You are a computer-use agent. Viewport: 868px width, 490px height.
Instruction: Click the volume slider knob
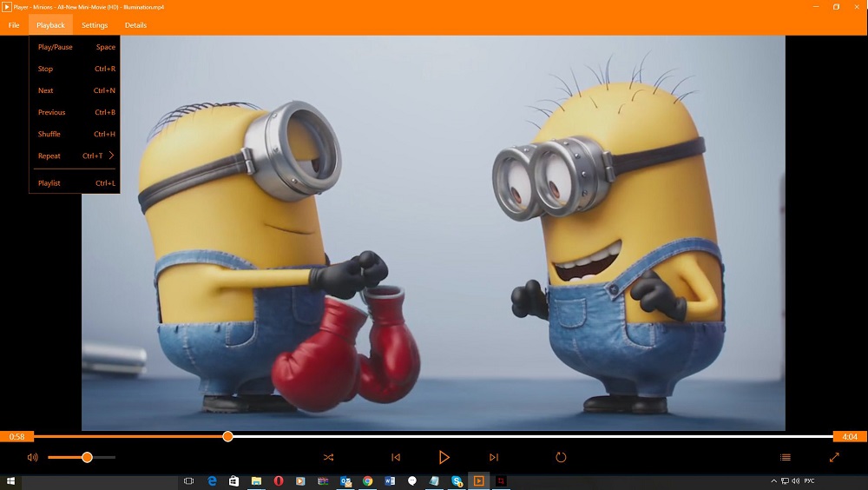click(x=87, y=457)
